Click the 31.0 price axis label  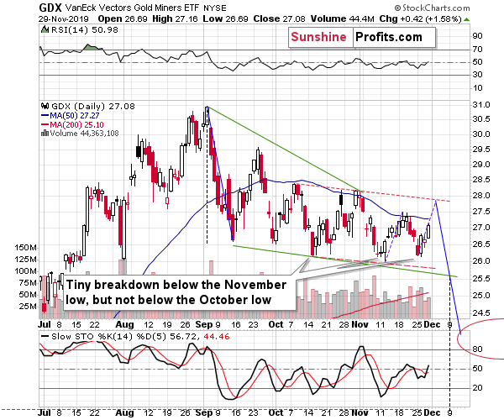point(481,105)
